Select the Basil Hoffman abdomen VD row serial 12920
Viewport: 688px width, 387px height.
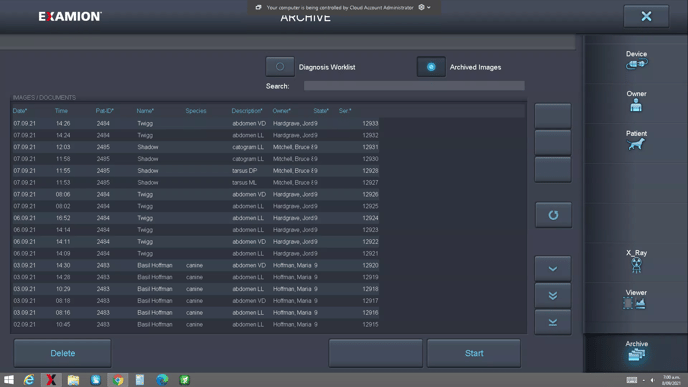coord(196,266)
